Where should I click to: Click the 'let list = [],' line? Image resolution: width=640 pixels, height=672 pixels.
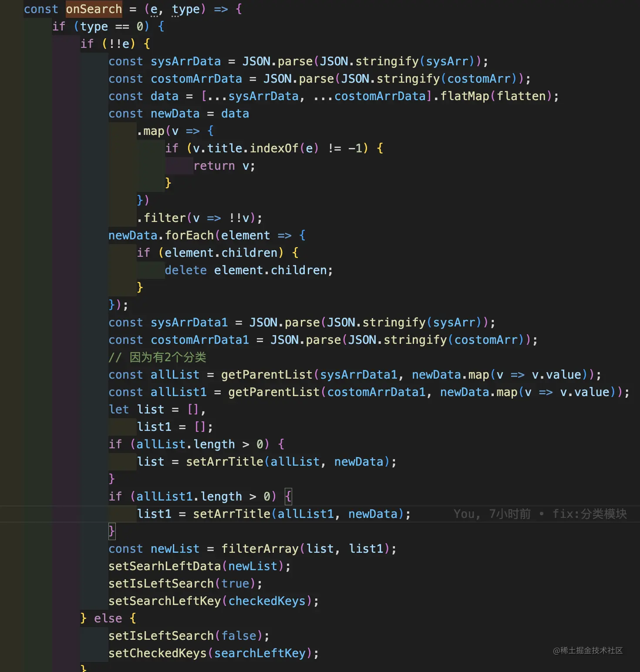coord(157,410)
